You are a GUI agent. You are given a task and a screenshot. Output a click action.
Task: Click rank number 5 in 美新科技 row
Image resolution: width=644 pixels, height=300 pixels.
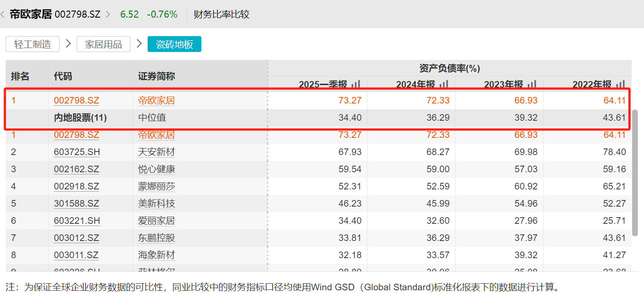click(x=14, y=204)
